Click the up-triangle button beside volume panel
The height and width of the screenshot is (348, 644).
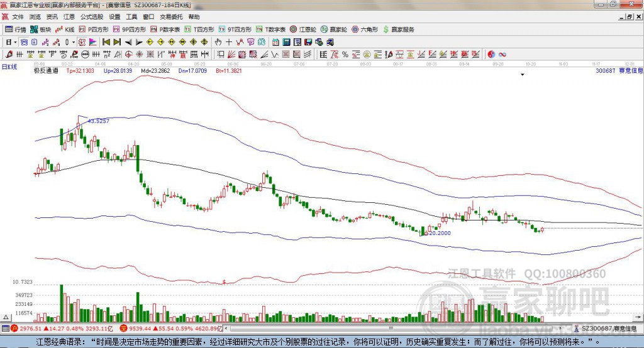click(6, 317)
